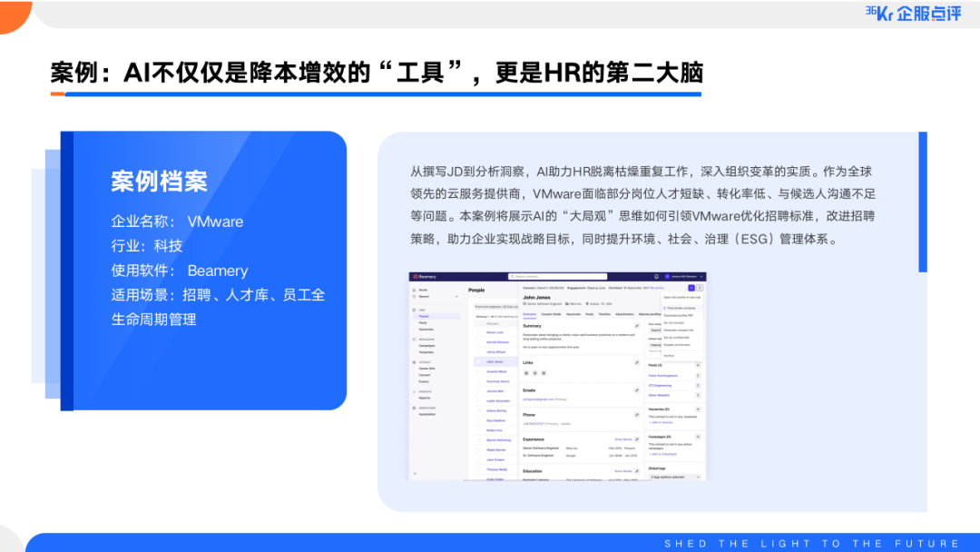
Task: Tick the checkbox for Darrell Steward
Action: [x=479, y=342]
